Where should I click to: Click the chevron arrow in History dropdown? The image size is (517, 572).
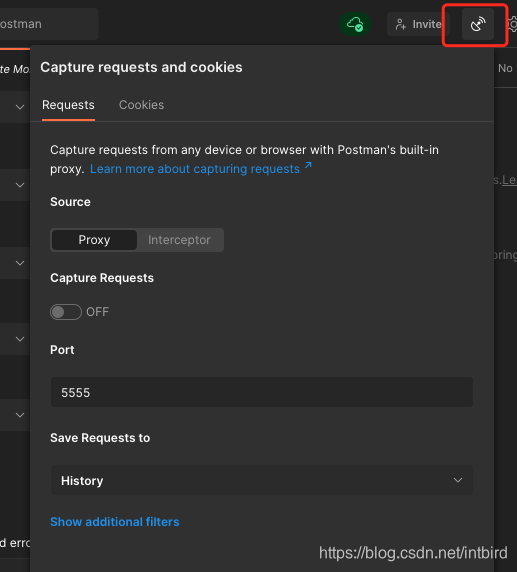(458, 480)
